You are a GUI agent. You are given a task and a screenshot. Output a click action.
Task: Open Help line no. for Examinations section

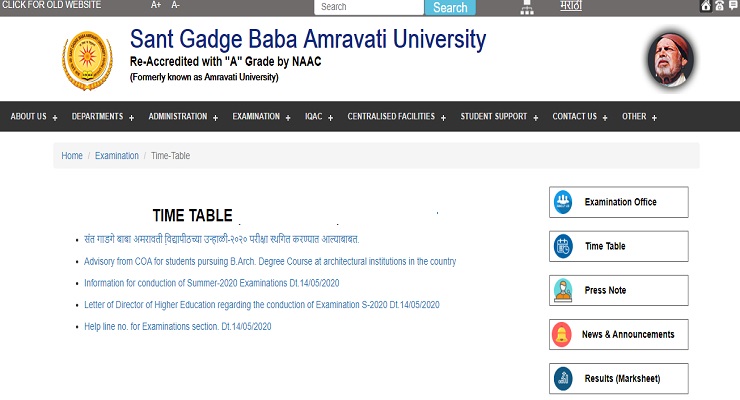click(x=177, y=326)
